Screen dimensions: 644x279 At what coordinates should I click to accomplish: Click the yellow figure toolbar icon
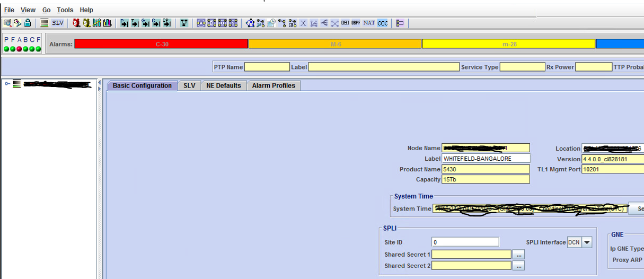87,23
